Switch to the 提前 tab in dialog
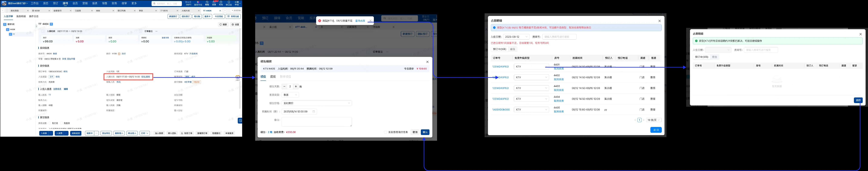 tap(273, 77)
